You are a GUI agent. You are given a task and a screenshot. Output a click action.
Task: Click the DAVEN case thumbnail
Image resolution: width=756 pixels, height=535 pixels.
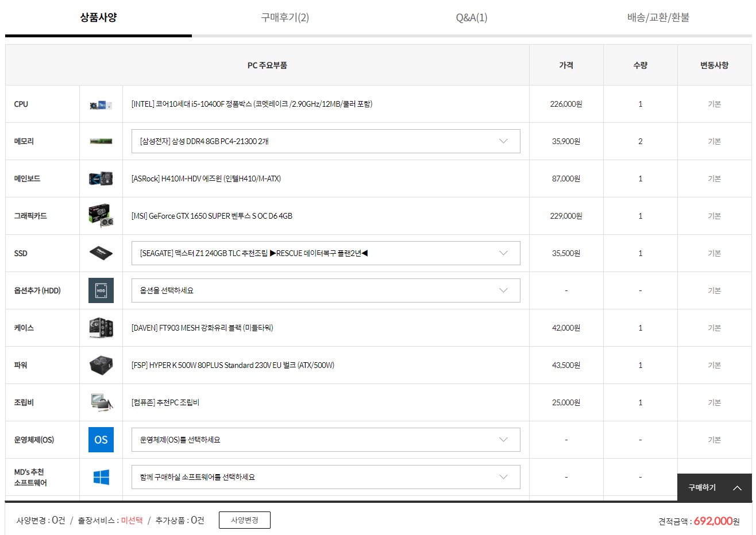(x=101, y=328)
